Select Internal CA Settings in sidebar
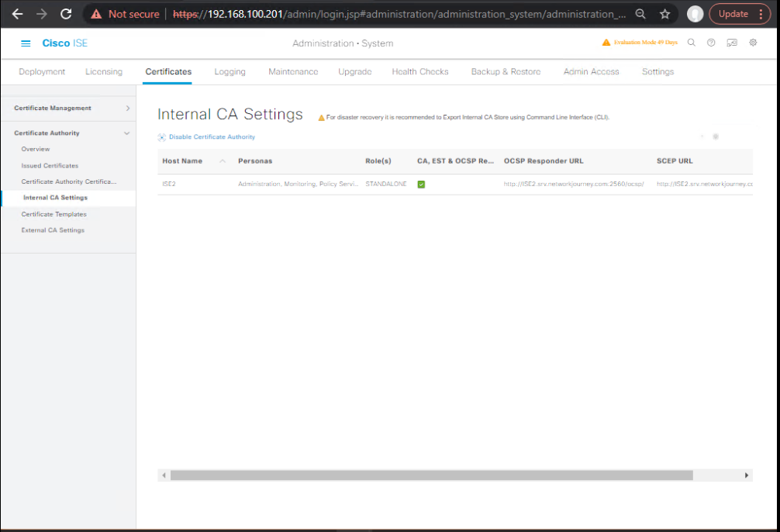 55,198
